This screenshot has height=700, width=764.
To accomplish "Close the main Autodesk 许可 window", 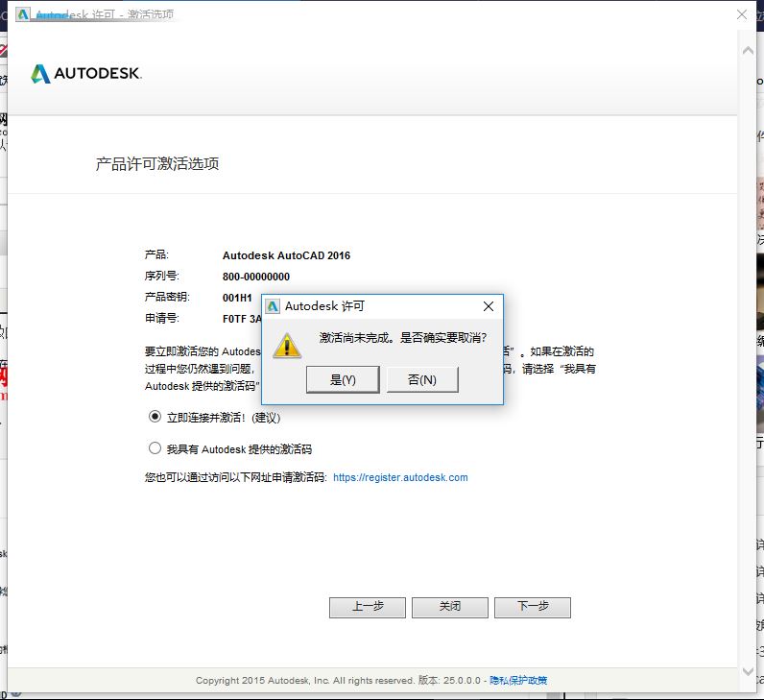I will 742,14.
